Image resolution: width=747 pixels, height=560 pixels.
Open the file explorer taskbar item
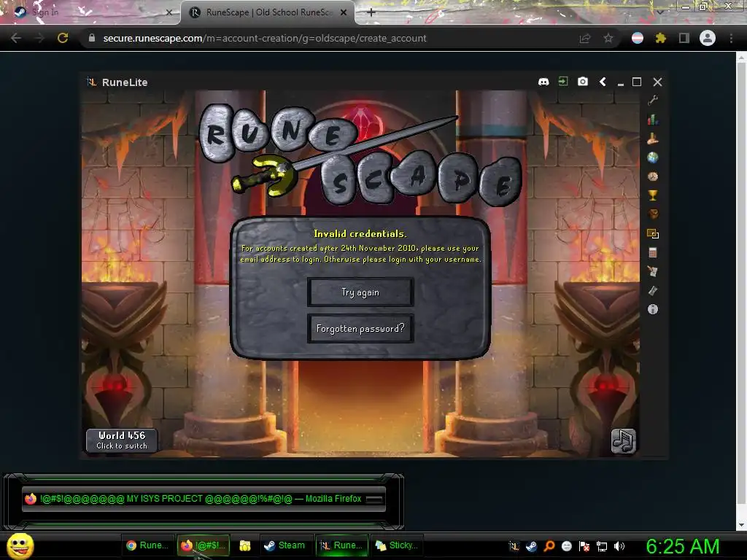point(245,545)
